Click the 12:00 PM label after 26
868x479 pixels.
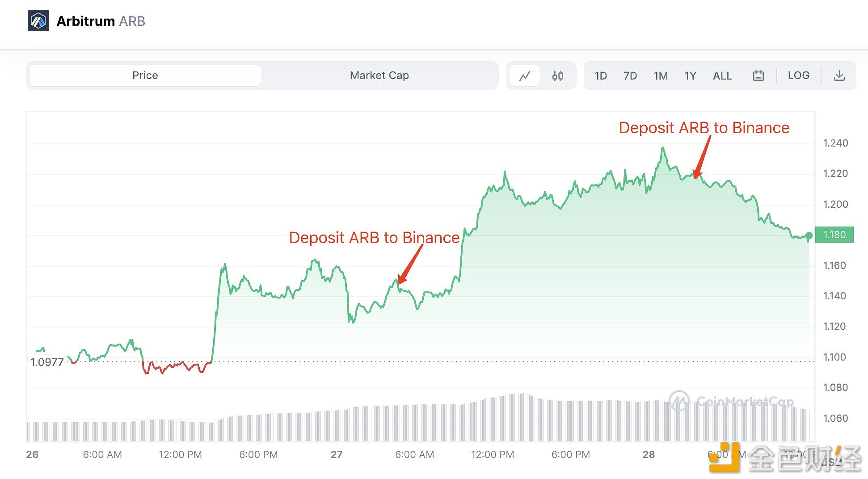point(180,454)
